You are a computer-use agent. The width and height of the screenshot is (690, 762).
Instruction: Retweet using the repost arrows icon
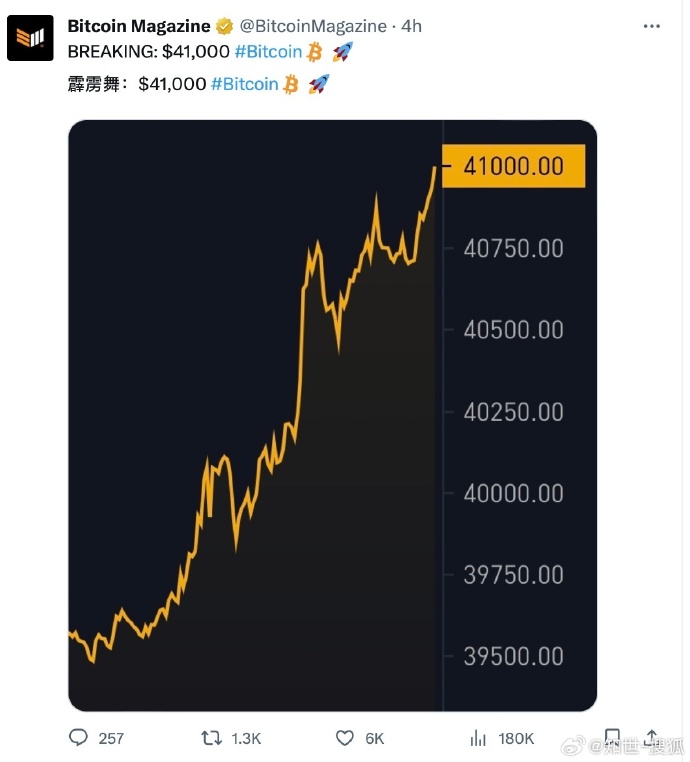[x=211, y=738]
